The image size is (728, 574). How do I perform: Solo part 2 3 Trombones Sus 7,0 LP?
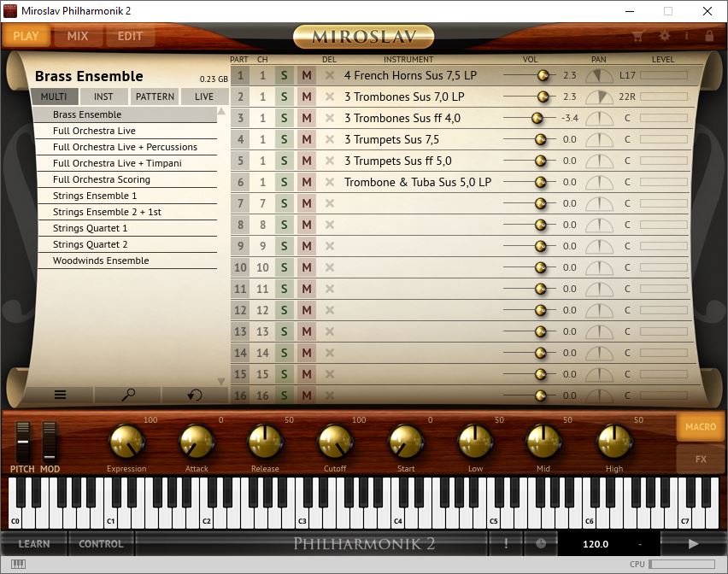[285, 97]
